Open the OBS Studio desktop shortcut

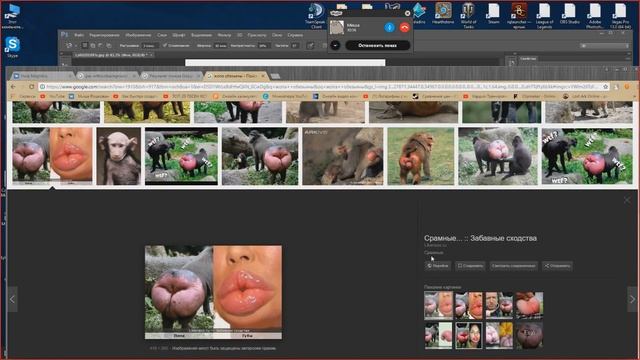point(569,13)
